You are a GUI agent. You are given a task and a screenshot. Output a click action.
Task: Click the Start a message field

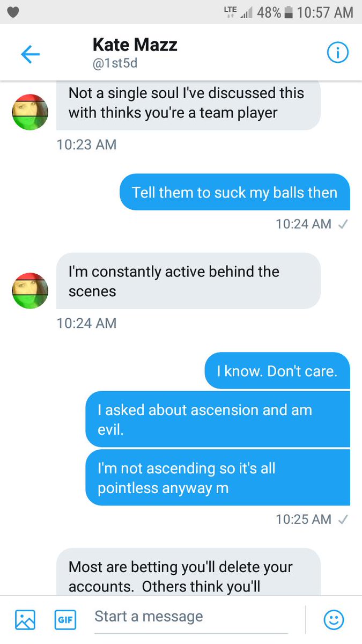(191, 617)
